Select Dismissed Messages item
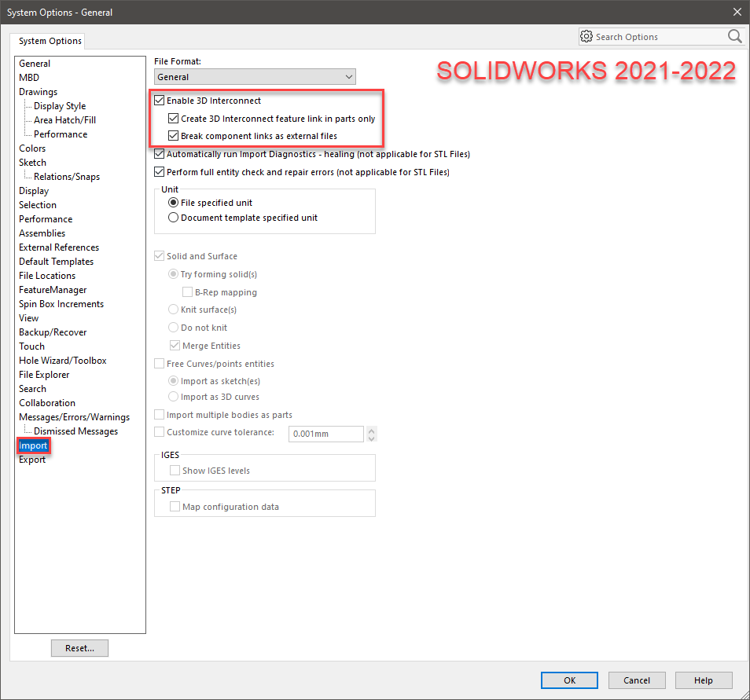 coord(75,431)
